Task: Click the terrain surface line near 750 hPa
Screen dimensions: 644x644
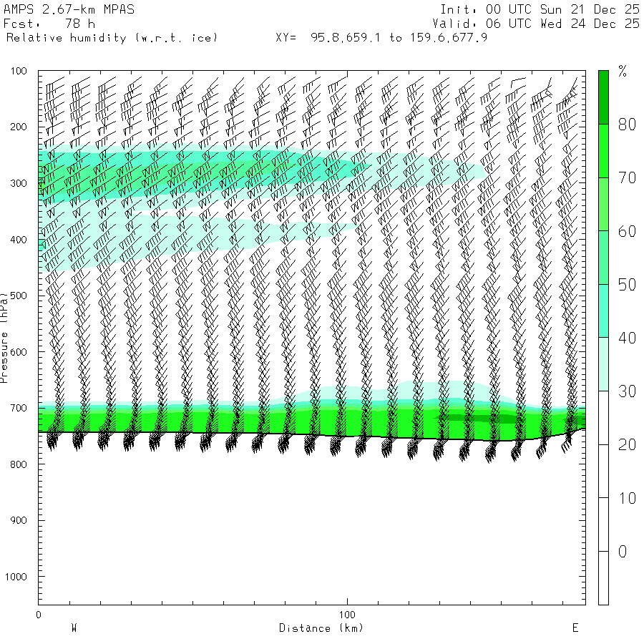Action: pos(312,435)
